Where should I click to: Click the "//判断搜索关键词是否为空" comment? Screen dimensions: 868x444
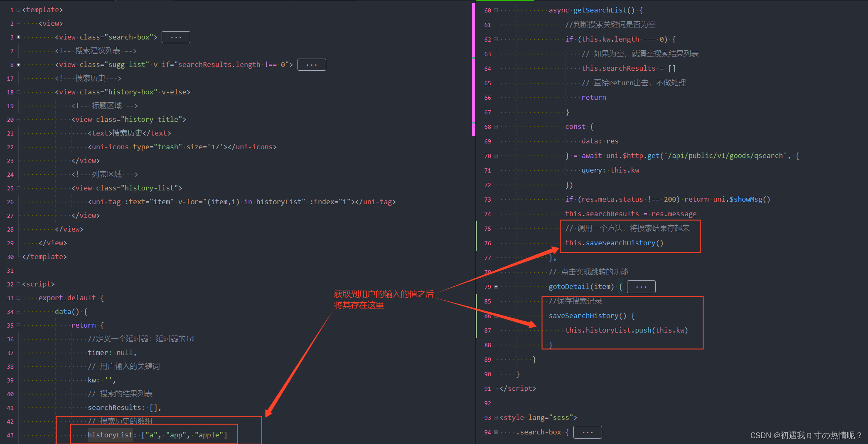(x=610, y=25)
